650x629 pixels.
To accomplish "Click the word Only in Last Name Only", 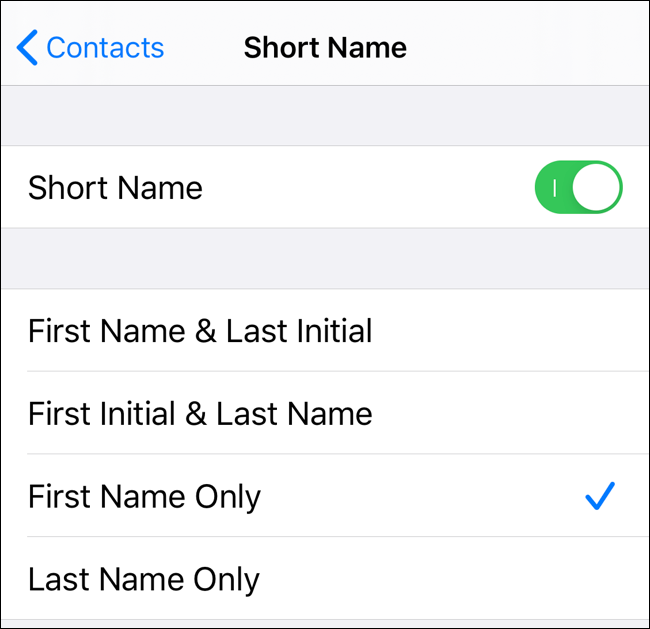I will pos(226,579).
